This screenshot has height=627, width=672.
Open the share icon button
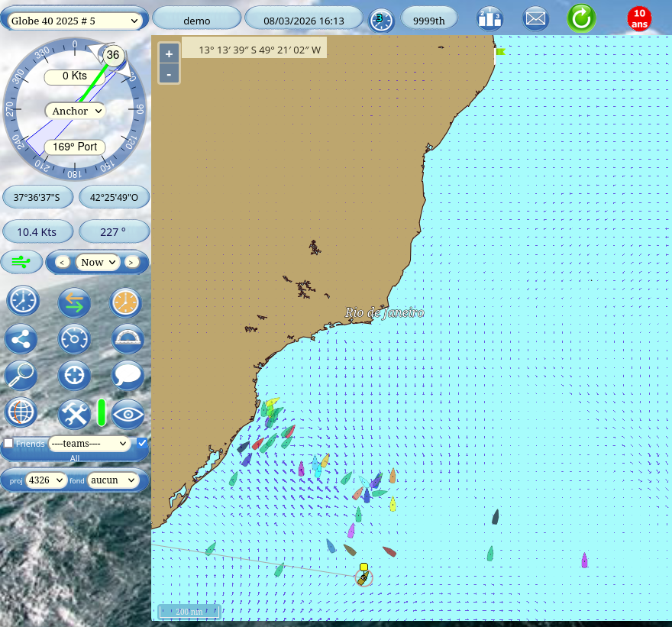[23, 339]
